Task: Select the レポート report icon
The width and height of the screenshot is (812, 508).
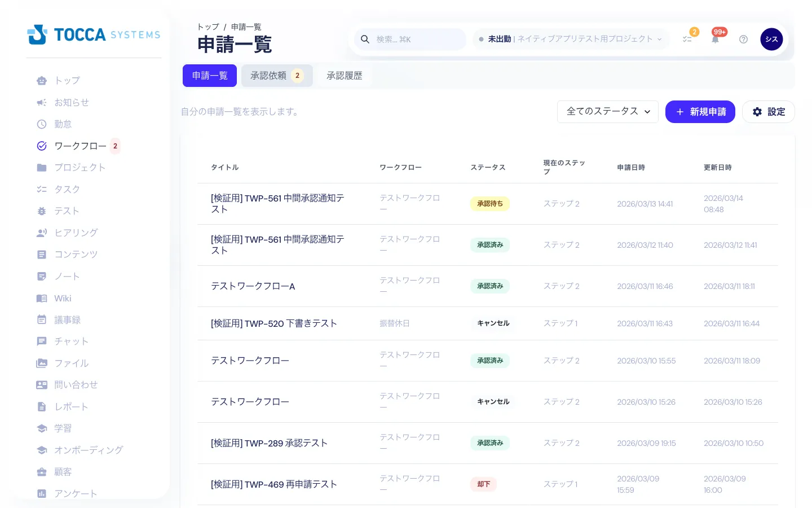Action: point(42,406)
